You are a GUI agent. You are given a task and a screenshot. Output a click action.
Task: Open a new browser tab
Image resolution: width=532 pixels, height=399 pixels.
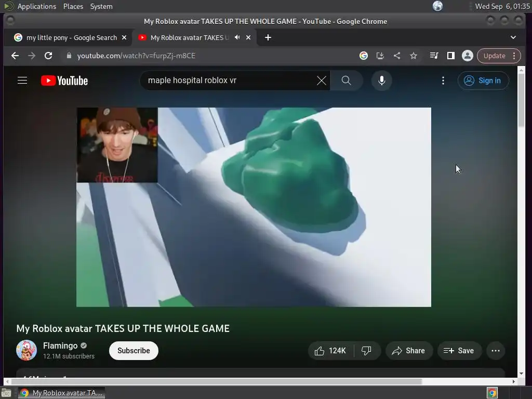coord(268,37)
